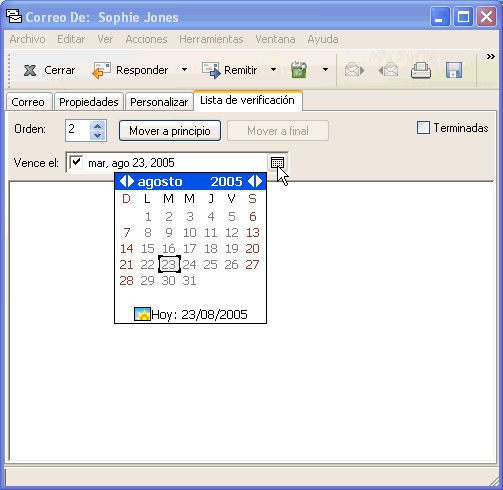Select day 31 in the calendar

pyautogui.click(x=190, y=281)
